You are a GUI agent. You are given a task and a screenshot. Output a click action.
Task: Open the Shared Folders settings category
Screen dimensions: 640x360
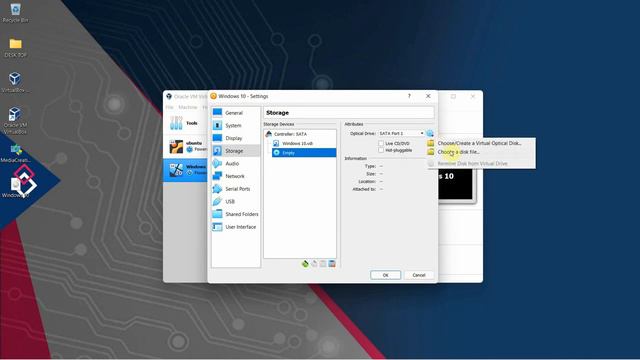click(235, 214)
